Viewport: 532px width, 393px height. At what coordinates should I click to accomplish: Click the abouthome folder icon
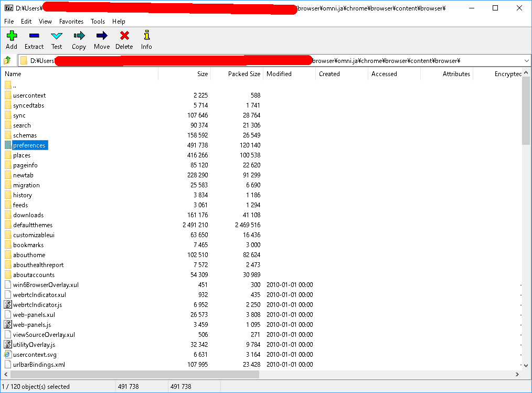[x=8, y=254]
